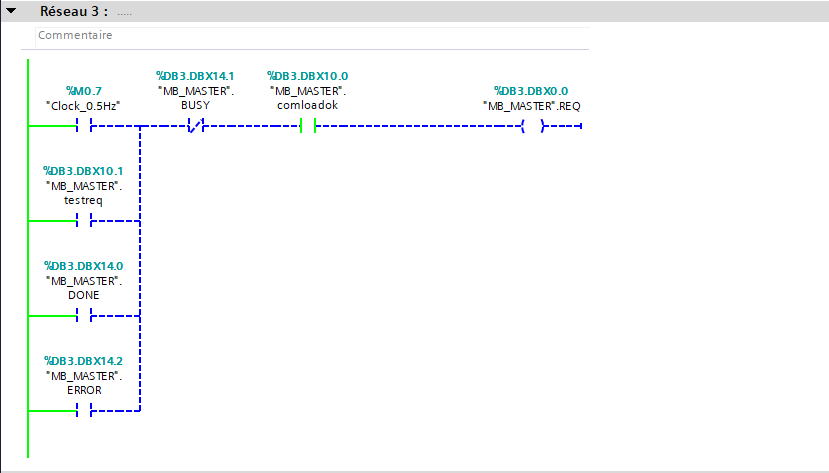Viewport: 829px width, 473px height.
Task: Click the Commentaire comment field
Action: (75, 35)
